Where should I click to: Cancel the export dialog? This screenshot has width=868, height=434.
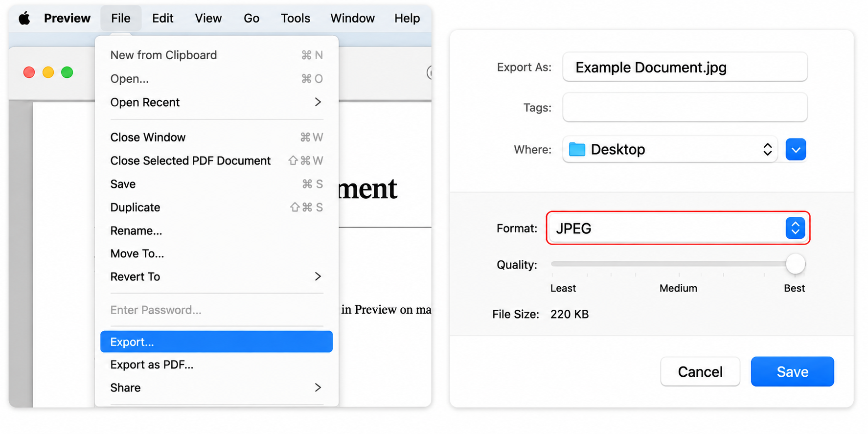point(700,372)
